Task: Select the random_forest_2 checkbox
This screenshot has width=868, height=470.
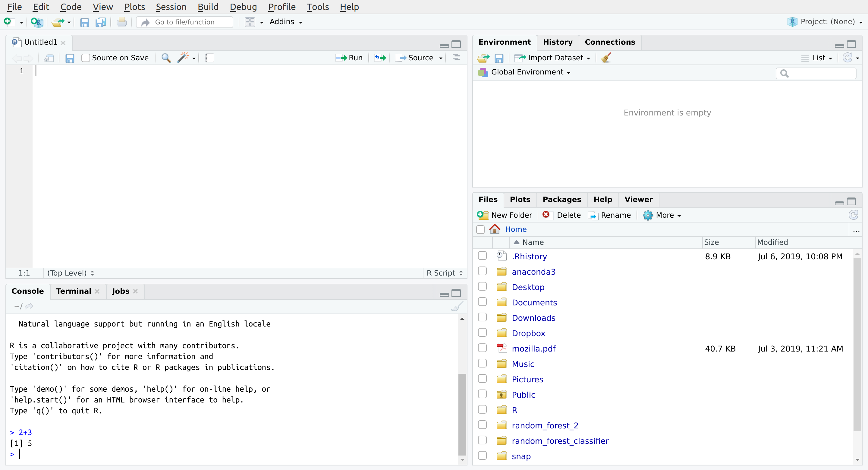Action: [482, 425]
